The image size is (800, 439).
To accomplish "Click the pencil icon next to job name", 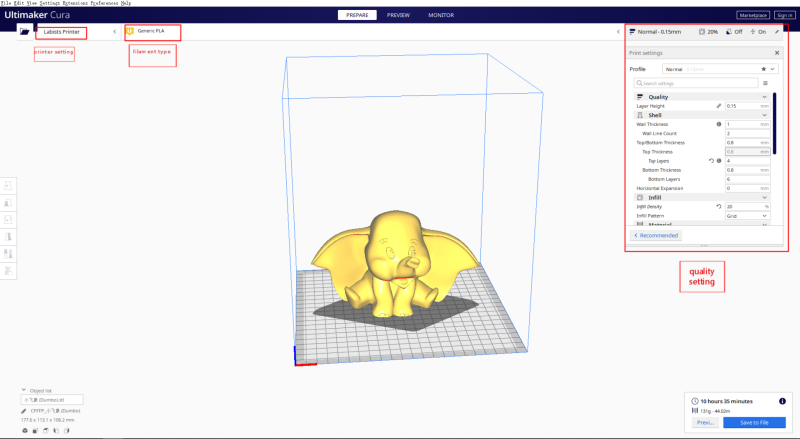I will (23, 411).
